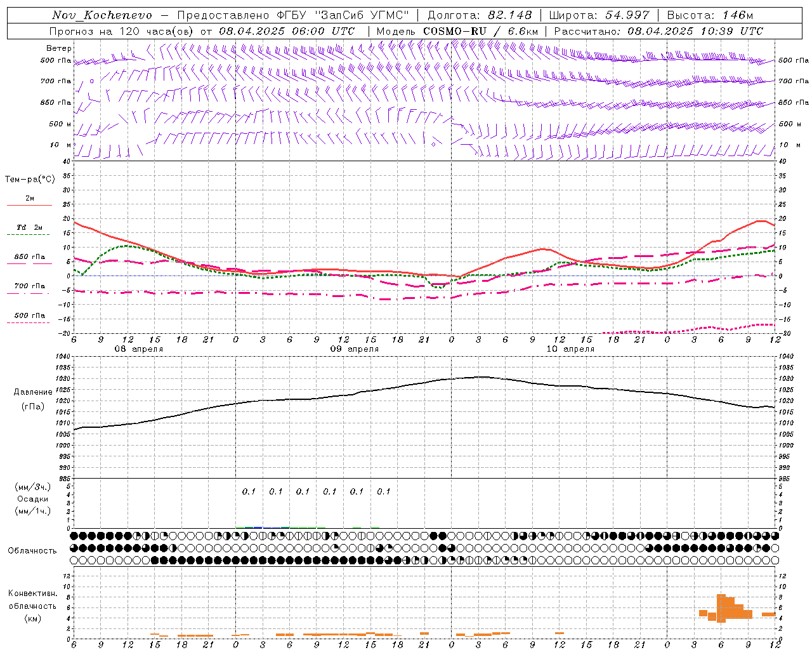
Task: Click the Nov_Kochenevo station title
Action: [x=102, y=15]
